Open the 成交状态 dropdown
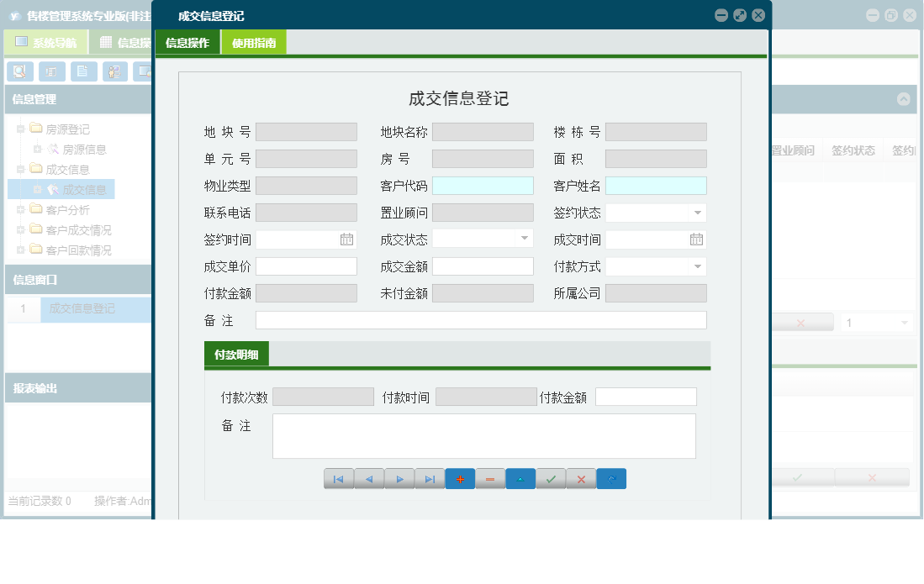Viewport: 924px width, 584px height. tap(525, 239)
